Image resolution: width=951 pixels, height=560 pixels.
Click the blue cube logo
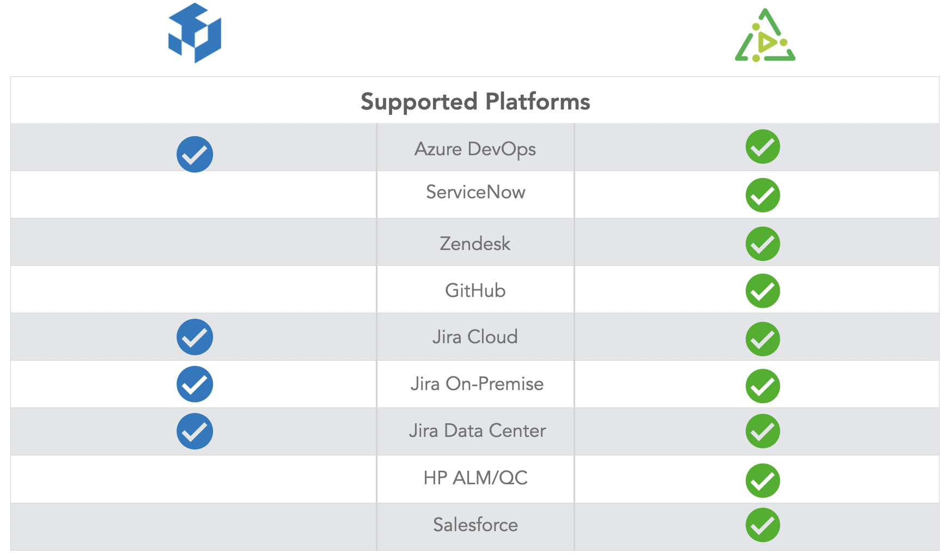194,33
